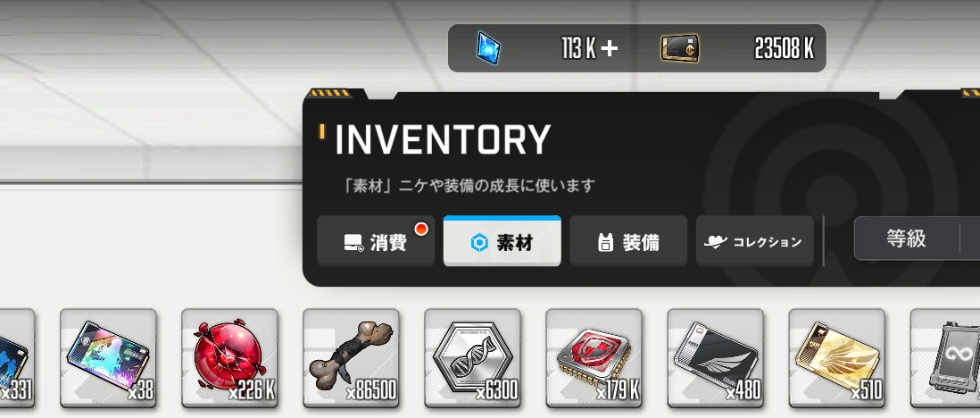
Task: Pick the silver DNA hexagon badge x6300
Action: click(x=472, y=357)
